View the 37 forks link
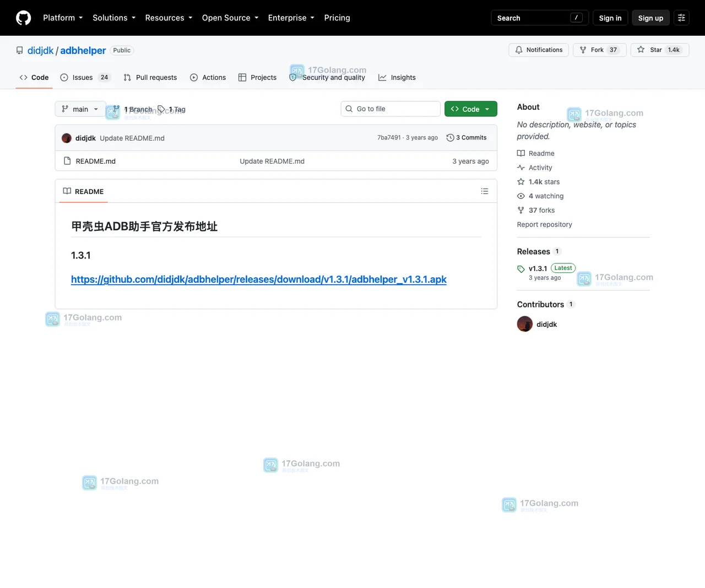This screenshot has width=705, height=588. click(536, 211)
